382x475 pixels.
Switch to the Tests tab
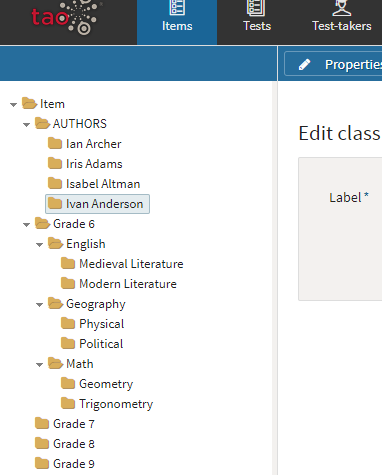[x=257, y=22]
